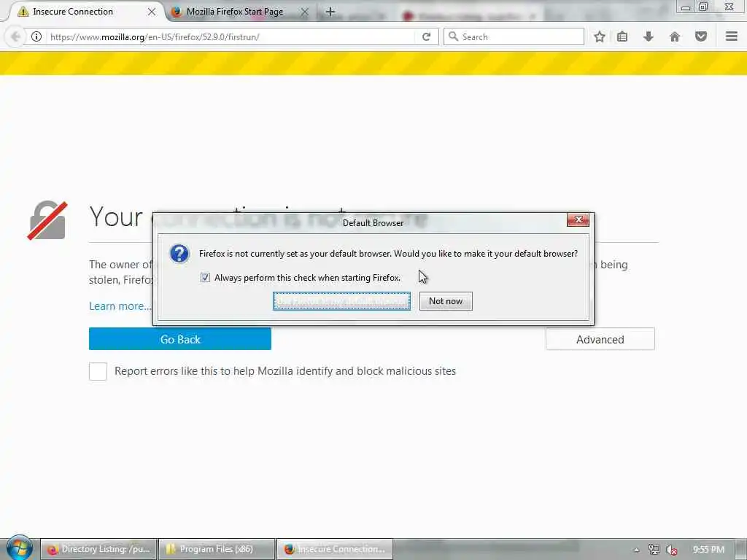Open the hamburger menu
747x560 pixels.
tap(732, 36)
